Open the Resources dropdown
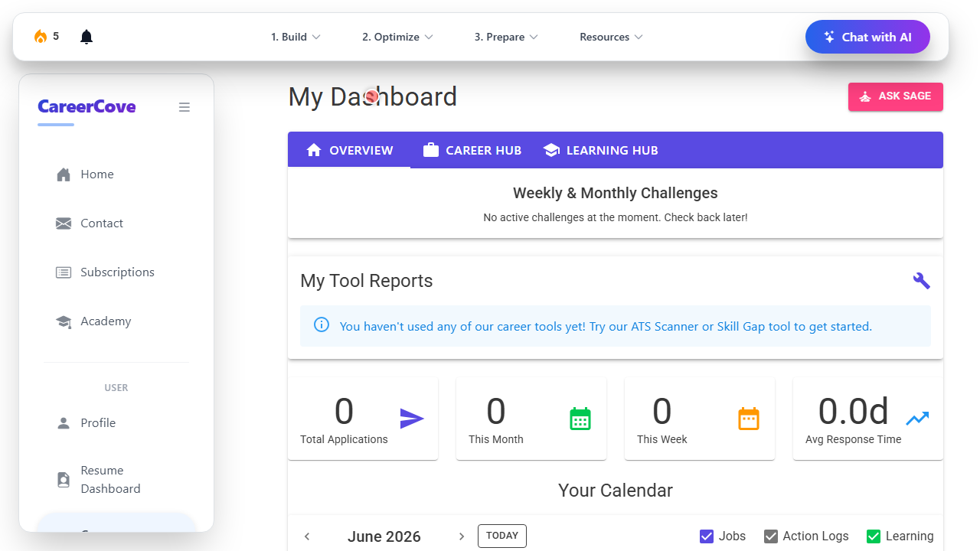980x551 pixels. (611, 37)
